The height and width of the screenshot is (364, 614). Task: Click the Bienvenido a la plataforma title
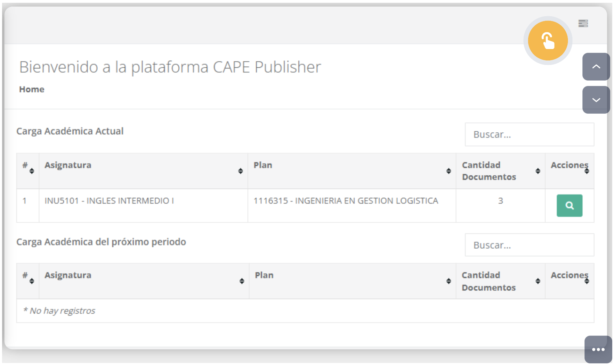[170, 67]
